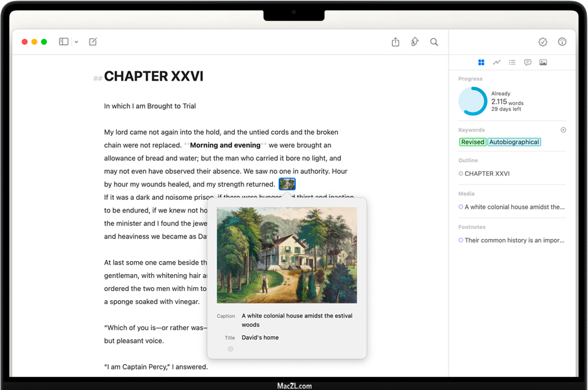Switch to the overview grid tab

(x=482, y=62)
